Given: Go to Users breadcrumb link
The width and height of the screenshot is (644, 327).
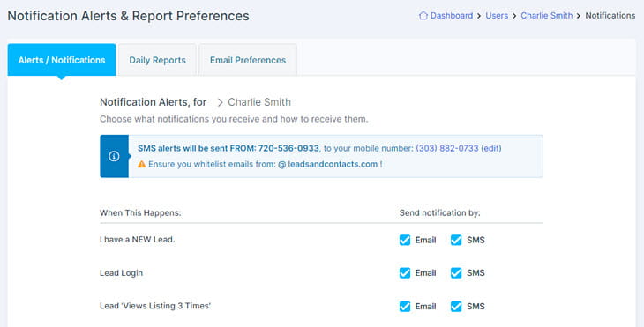Looking at the screenshot, I should (497, 16).
